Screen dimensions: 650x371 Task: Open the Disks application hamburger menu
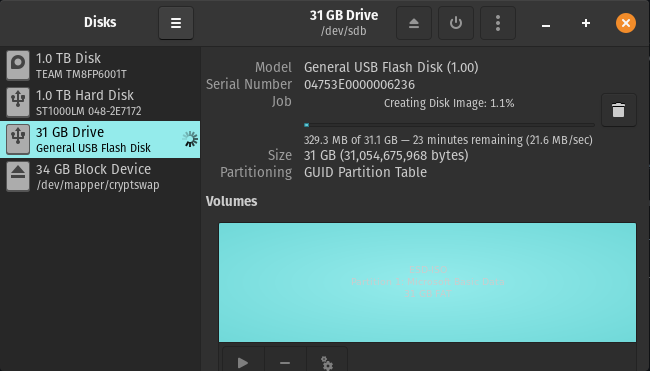coord(176,23)
